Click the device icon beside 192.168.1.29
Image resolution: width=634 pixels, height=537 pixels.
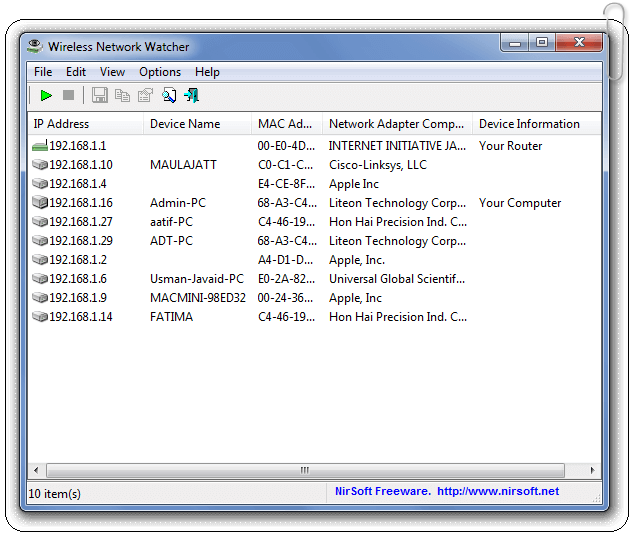(x=40, y=241)
